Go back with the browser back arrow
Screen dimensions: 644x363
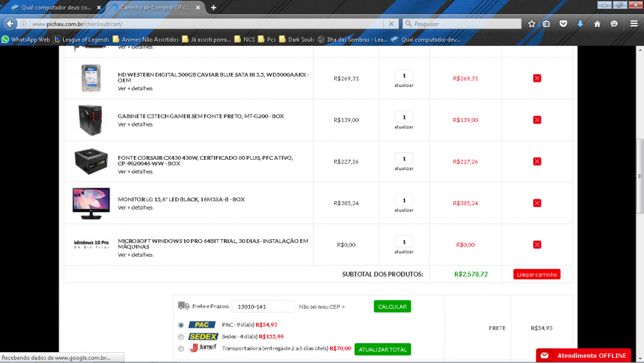(10, 24)
